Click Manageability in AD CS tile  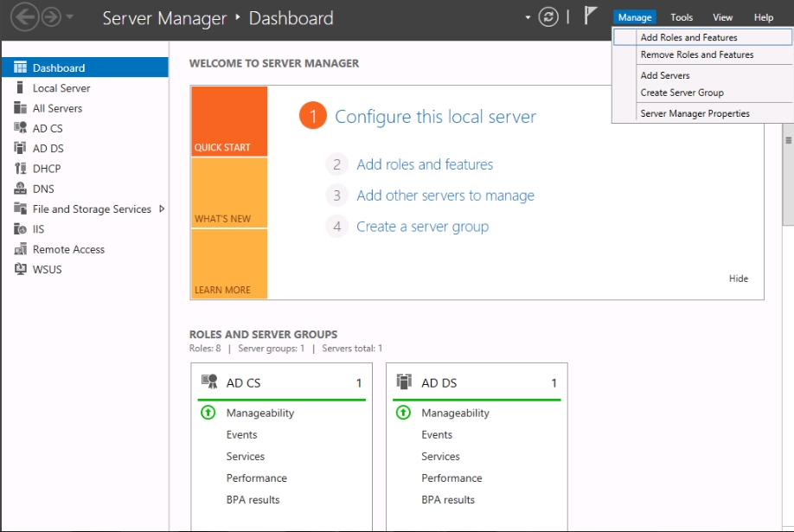(x=259, y=413)
